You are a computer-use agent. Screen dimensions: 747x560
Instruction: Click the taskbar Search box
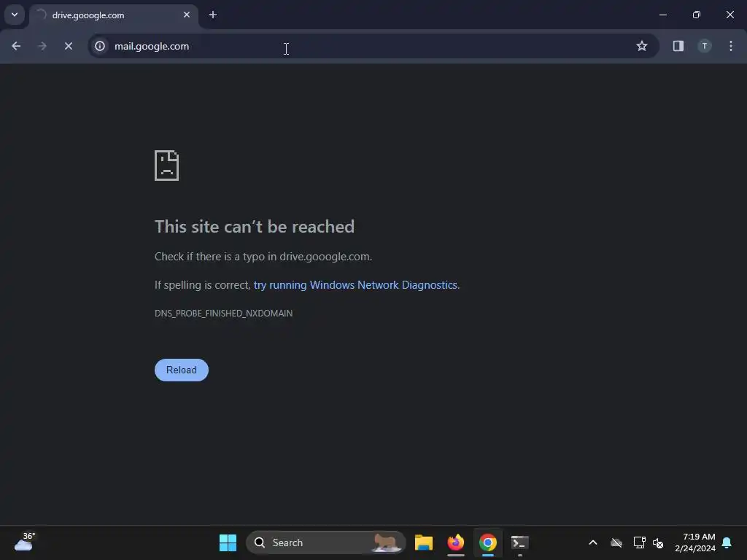pyautogui.click(x=326, y=542)
